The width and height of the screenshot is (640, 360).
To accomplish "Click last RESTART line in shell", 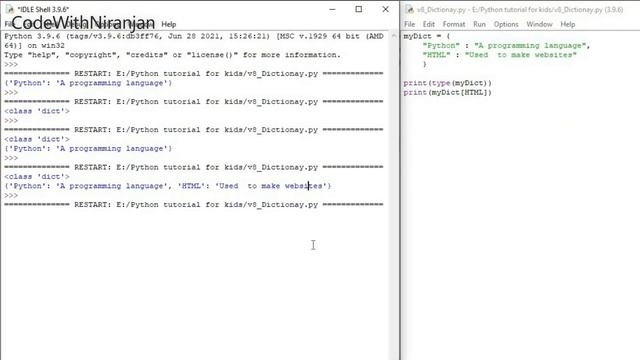I will pos(194,205).
